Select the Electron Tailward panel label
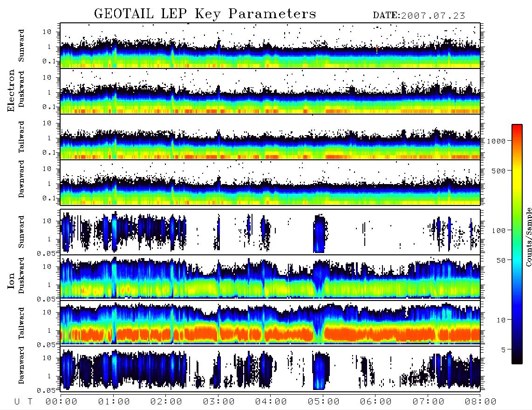This screenshot has width=532, height=410. point(21,137)
